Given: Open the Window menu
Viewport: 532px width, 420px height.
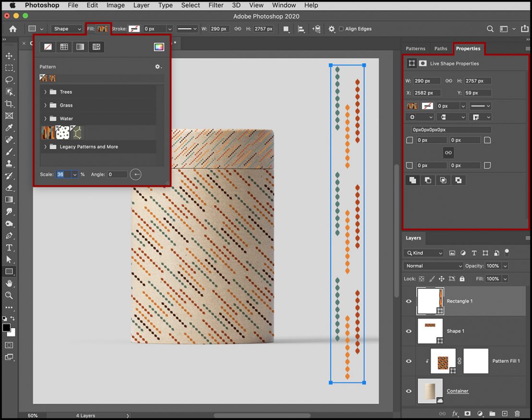Looking at the screenshot, I should tap(284, 5).
